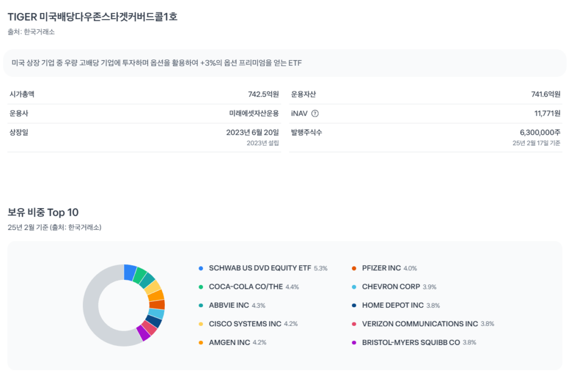Click the dark orange PFIZER INC legend dot
Image resolution: width=574 pixels, height=392 pixels.
click(354, 269)
